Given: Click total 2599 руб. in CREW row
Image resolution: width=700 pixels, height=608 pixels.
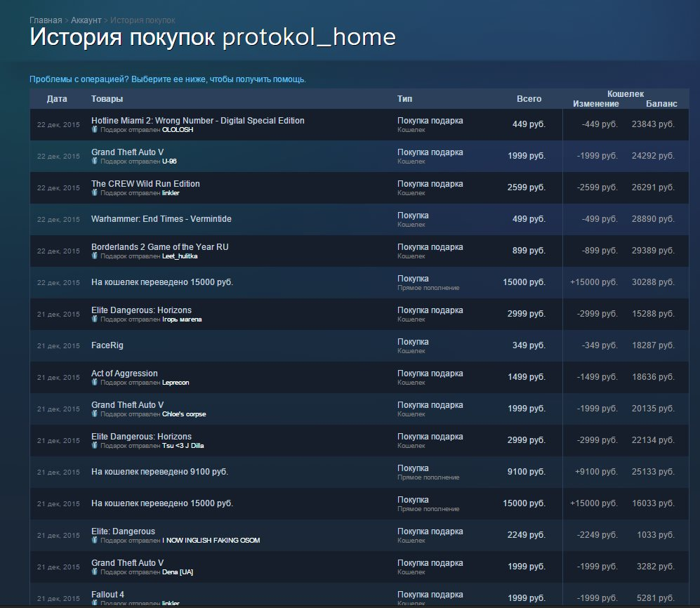Looking at the screenshot, I should (x=527, y=187).
